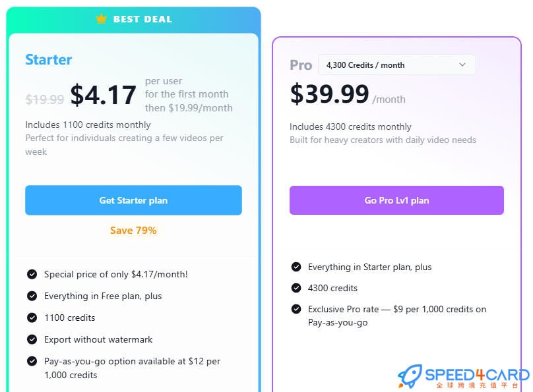Click checkmark icon beside Everything in Starter plan

pyautogui.click(x=296, y=267)
